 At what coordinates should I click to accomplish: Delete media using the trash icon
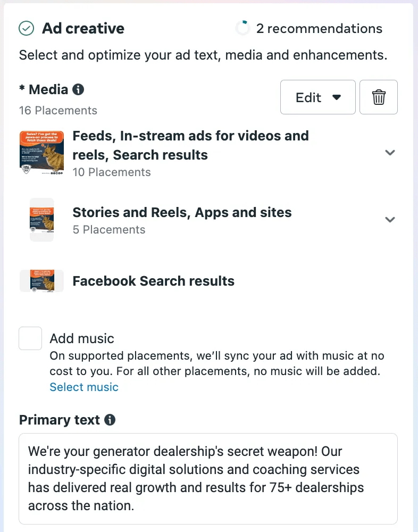[x=378, y=97]
